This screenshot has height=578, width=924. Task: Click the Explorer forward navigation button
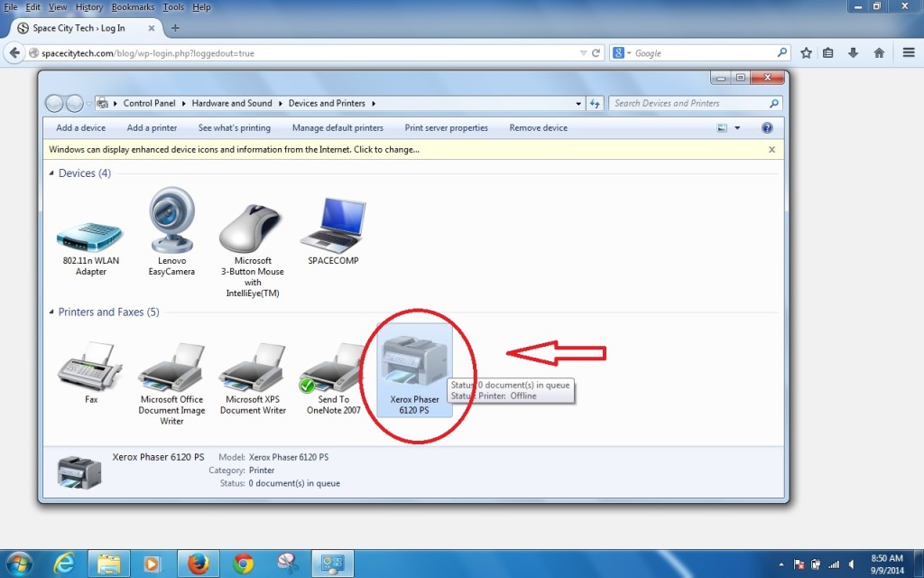74,103
